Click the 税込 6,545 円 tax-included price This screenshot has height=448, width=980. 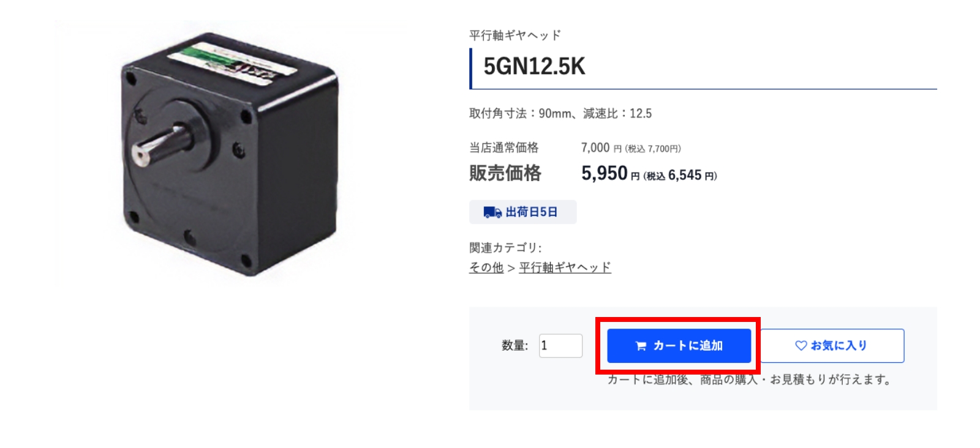(x=680, y=176)
